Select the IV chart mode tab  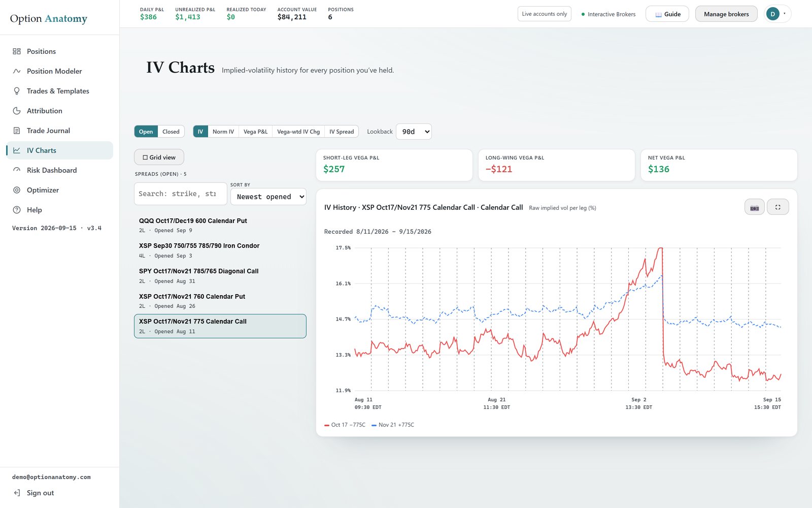[x=200, y=132]
